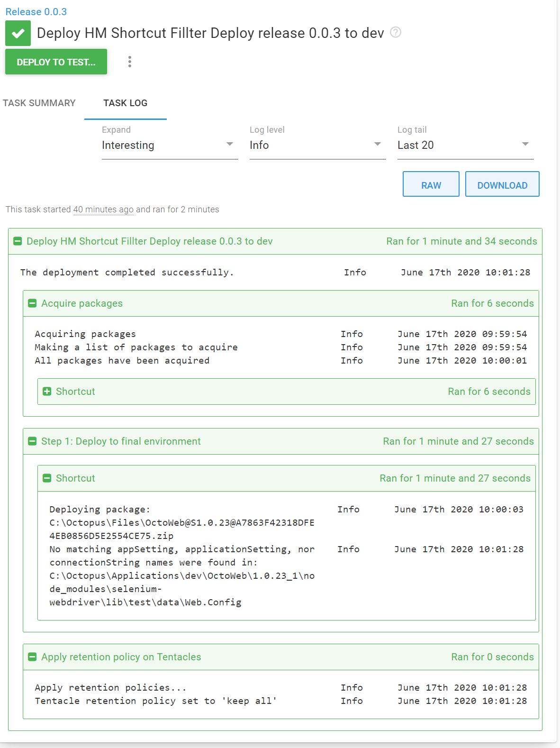This screenshot has height=748, width=560.
Task: Click the green success checkmark status icon
Action: click(18, 33)
